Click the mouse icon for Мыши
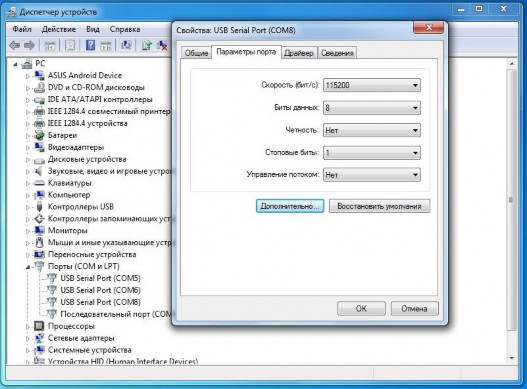This screenshot has height=389, width=527. click(x=39, y=242)
